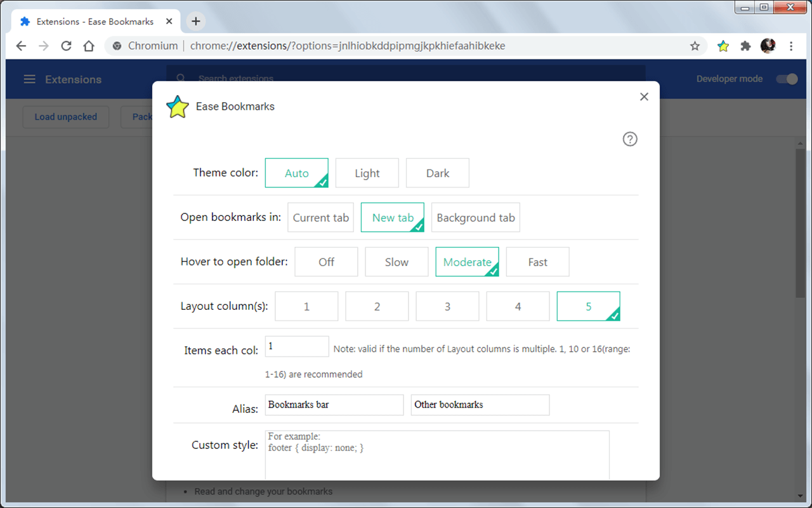Click into the Custom style textarea
The width and height of the screenshot is (812, 508).
pos(437,455)
